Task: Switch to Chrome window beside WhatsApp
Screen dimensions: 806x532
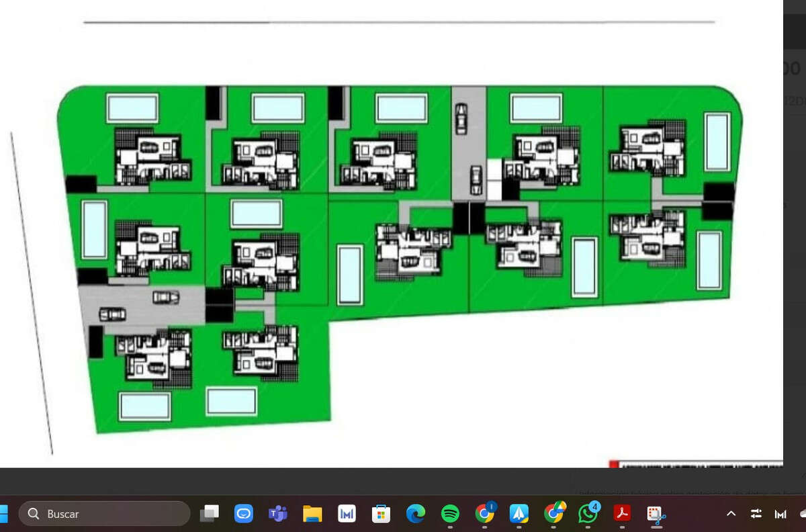Action: [553, 514]
